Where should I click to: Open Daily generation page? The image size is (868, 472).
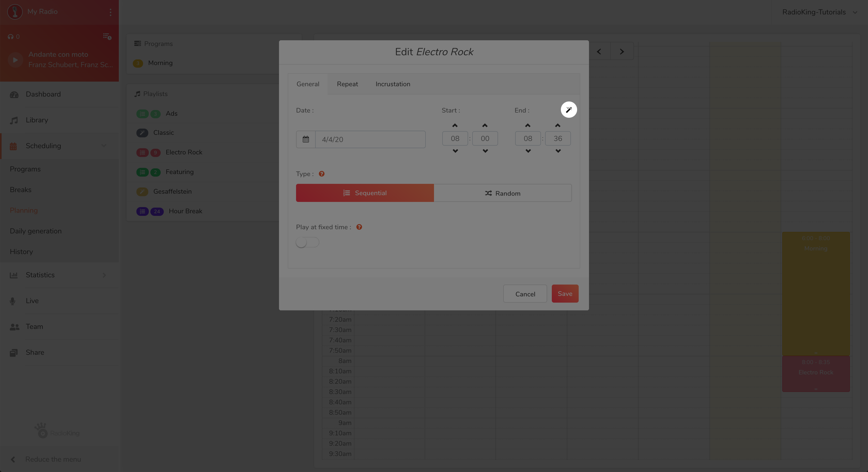click(x=36, y=231)
